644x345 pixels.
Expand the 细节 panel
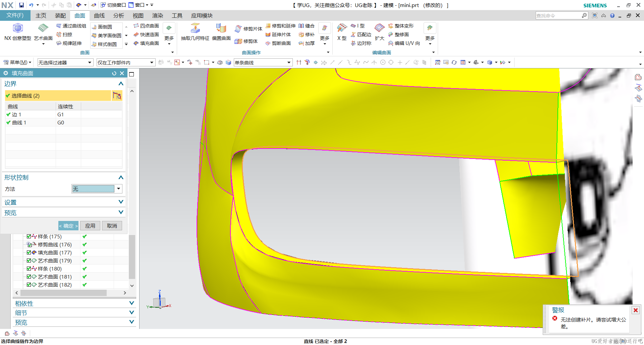tap(131, 312)
